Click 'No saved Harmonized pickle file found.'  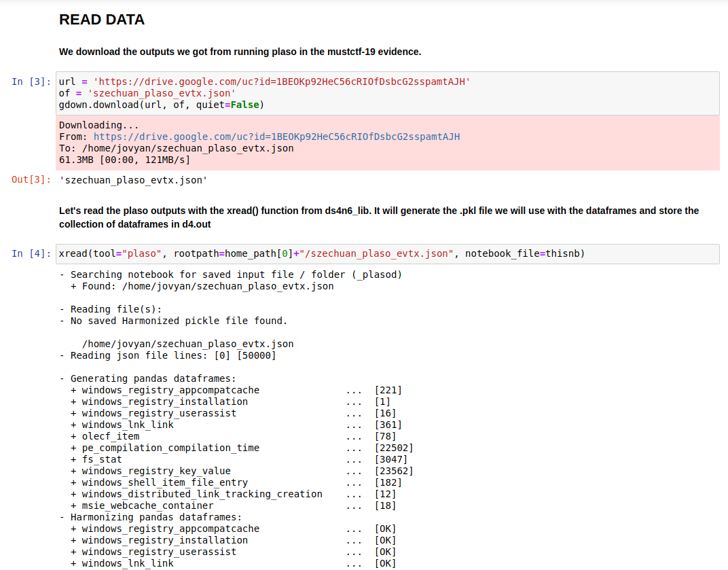[x=173, y=321]
